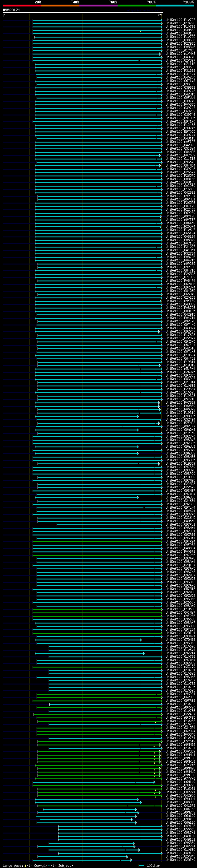Screen dimensions: 197x868
Task: Select hit label UniRef100_Q9SEB9
Action: [180, 84]
